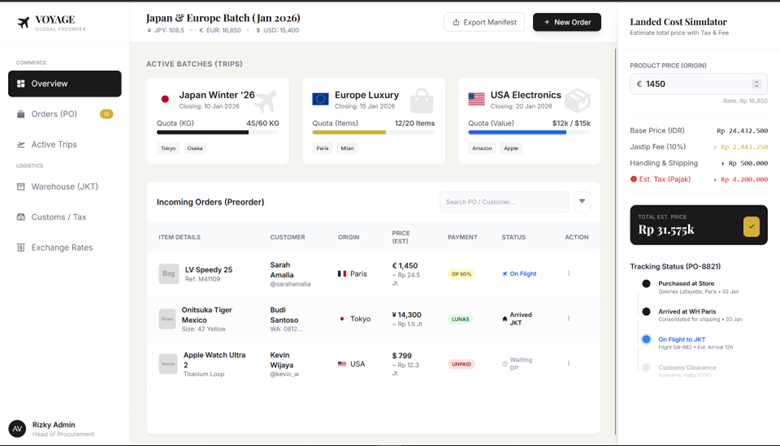Click the Rizky Admin profile avatar

[17, 428]
